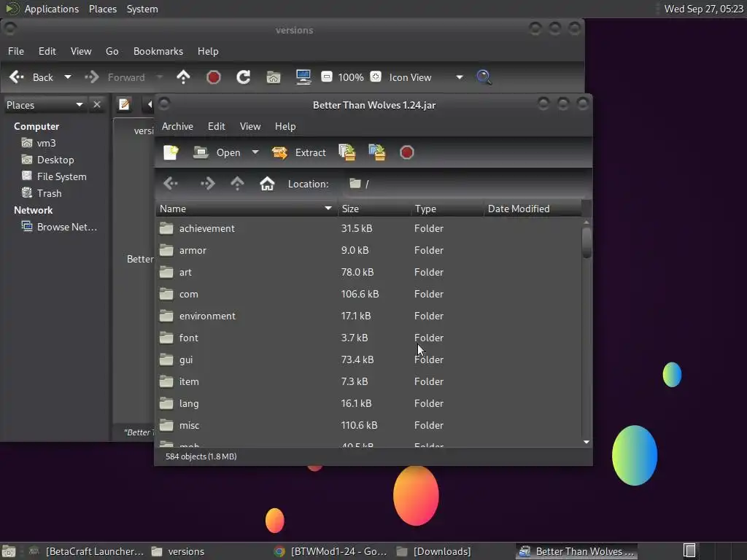
Task: Zoom in in the versions file manager
Action: coord(376,77)
